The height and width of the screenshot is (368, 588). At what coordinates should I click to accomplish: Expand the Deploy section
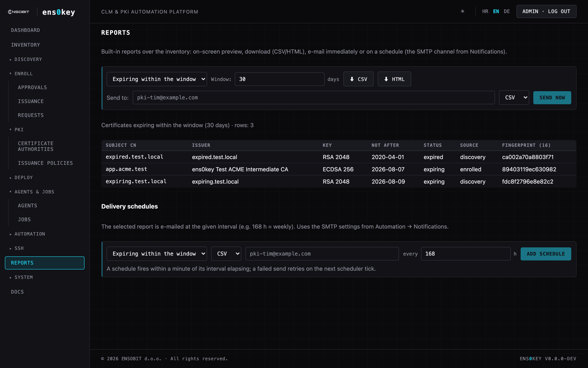coord(21,178)
